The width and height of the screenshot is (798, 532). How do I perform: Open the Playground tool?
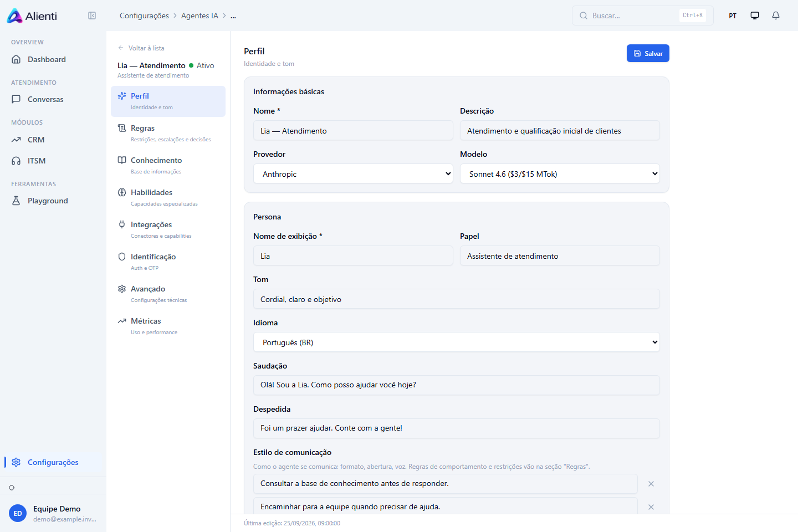click(53, 201)
